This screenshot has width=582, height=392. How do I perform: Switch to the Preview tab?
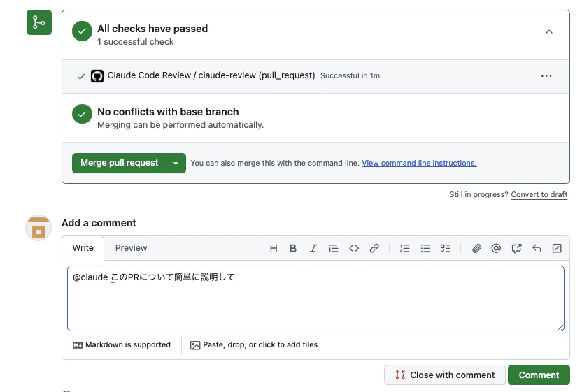pos(131,248)
